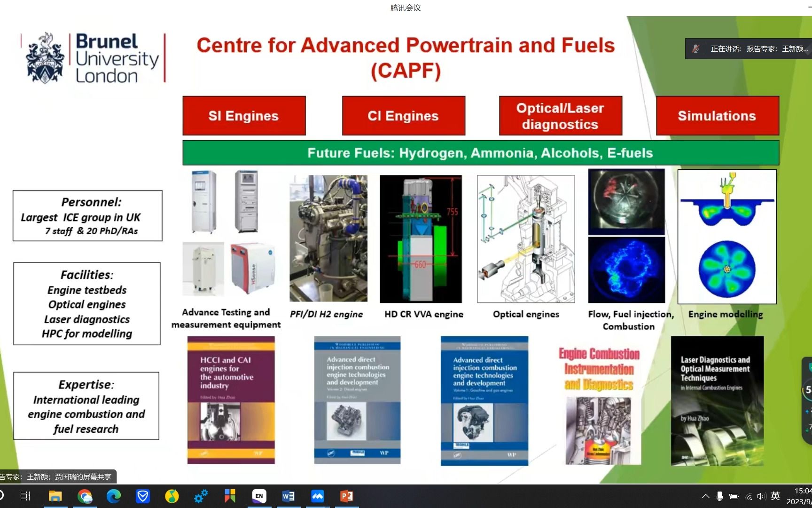Click the blue flow combustion image
The height and width of the screenshot is (508, 812).
pos(626,270)
